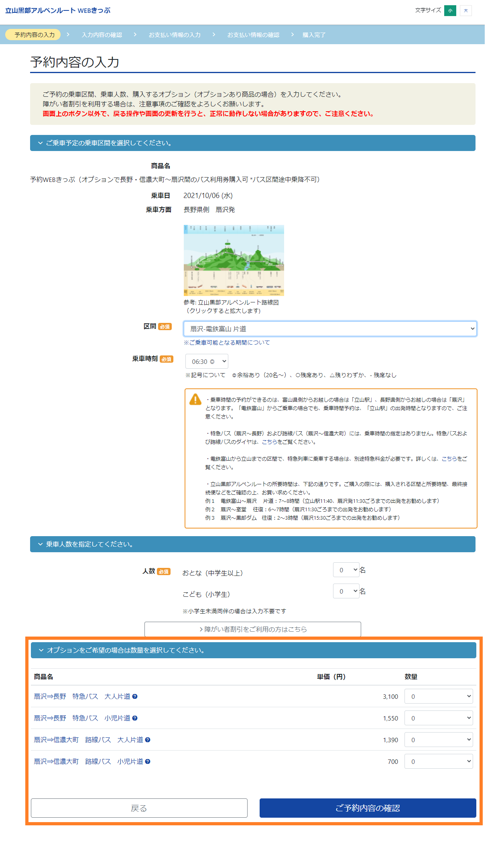Open the 障がい者割引 discount info button
Viewport: 504px width, 845px height.
(252, 629)
